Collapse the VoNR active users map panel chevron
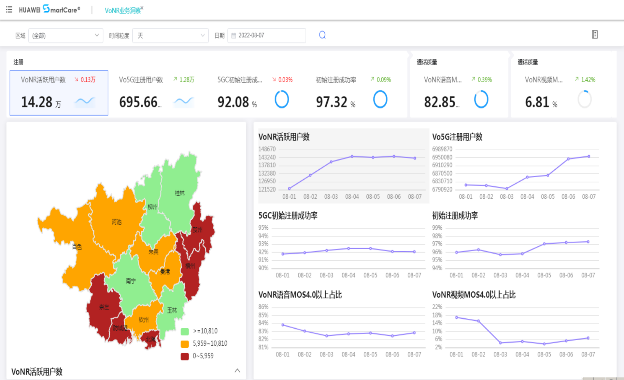This screenshot has width=624, height=380. [238, 371]
